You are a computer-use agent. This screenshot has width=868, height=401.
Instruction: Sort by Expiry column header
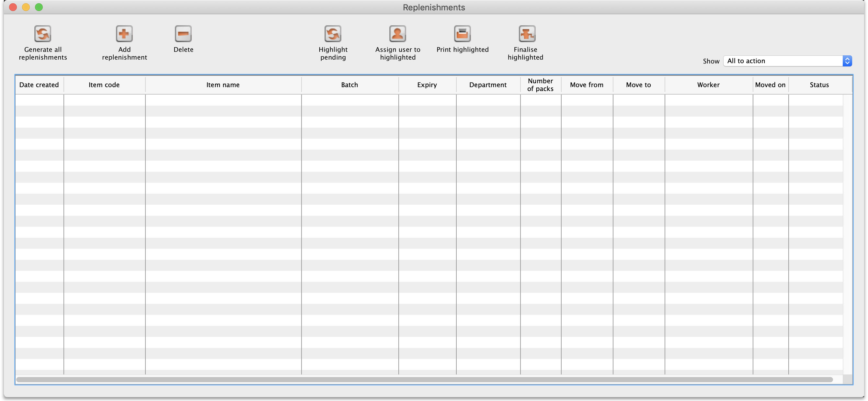427,85
